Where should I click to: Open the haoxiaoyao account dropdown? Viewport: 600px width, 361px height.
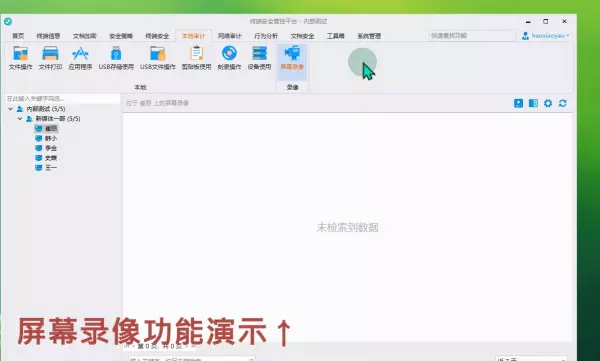pyautogui.click(x=550, y=36)
